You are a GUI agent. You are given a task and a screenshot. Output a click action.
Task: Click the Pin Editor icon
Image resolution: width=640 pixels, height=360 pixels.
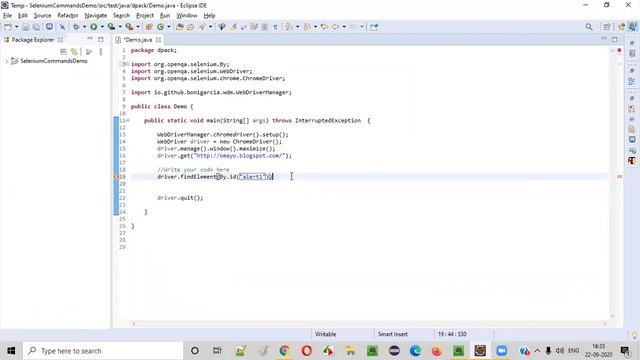tap(374, 27)
